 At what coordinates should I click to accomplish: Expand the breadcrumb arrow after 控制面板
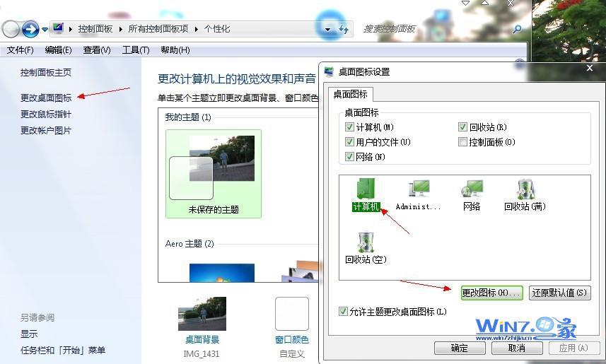(x=121, y=29)
